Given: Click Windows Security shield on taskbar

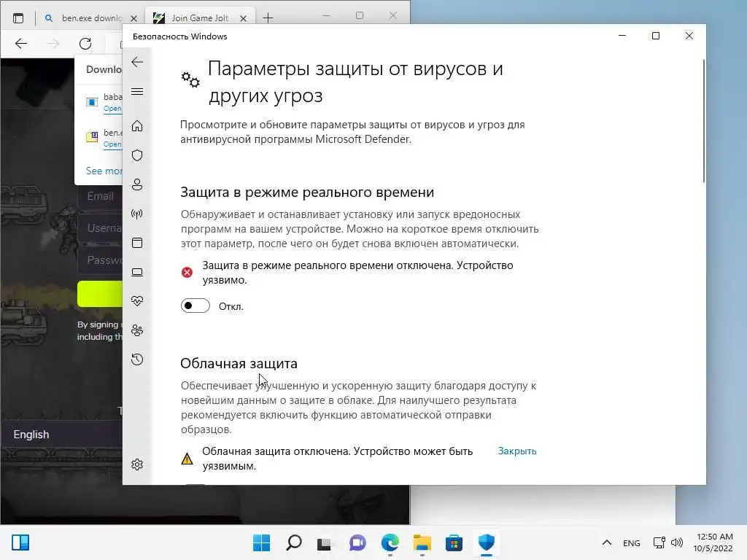Looking at the screenshot, I should (x=487, y=542).
